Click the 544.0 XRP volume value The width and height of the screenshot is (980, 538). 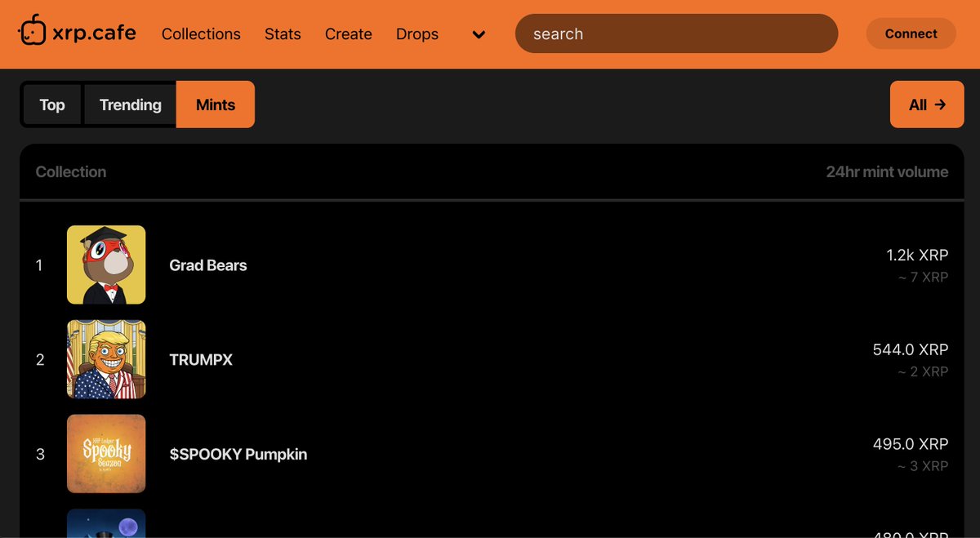point(911,349)
